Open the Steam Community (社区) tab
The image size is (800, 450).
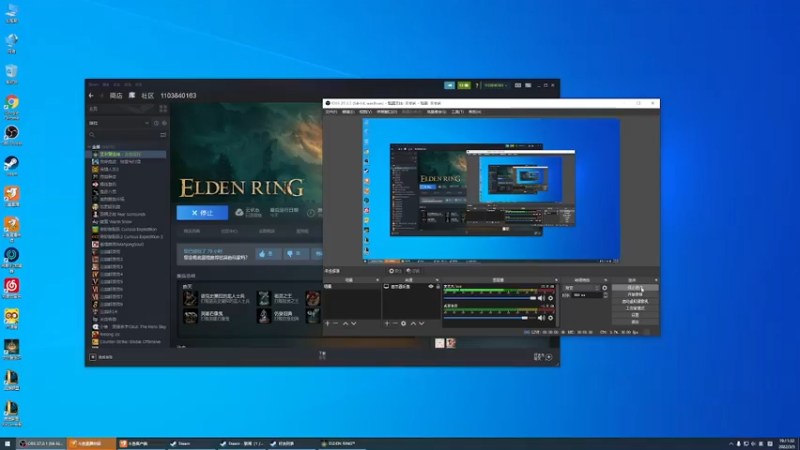pyautogui.click(x=148, y=96)
